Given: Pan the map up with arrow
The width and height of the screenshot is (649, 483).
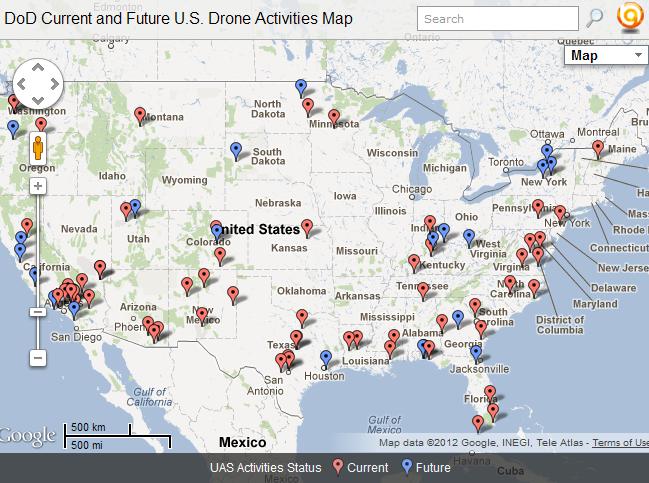Looking at the screenshot, I should pyautogui.click(x=38, y=67).
